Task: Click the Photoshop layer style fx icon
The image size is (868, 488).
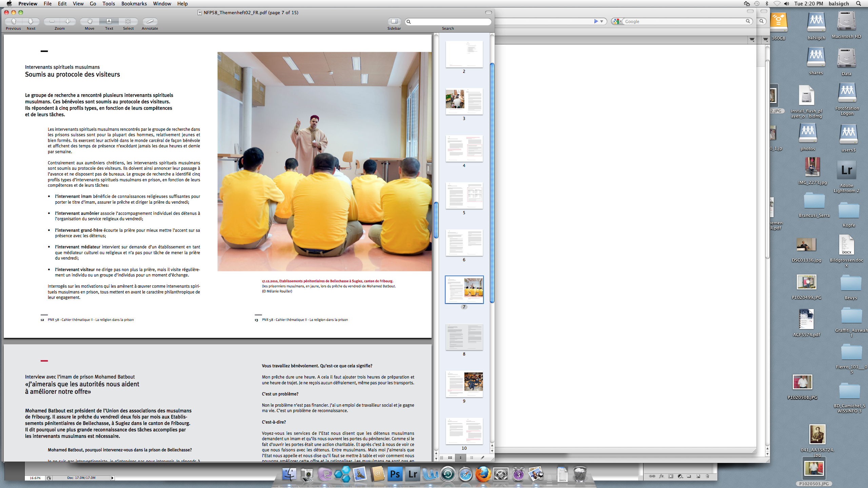Action: pos(661,476)
